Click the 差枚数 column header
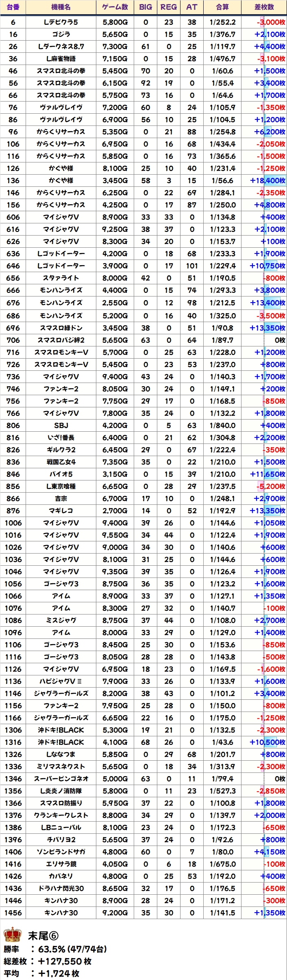The height and width of the screenshot is (980, 287). 264,7
